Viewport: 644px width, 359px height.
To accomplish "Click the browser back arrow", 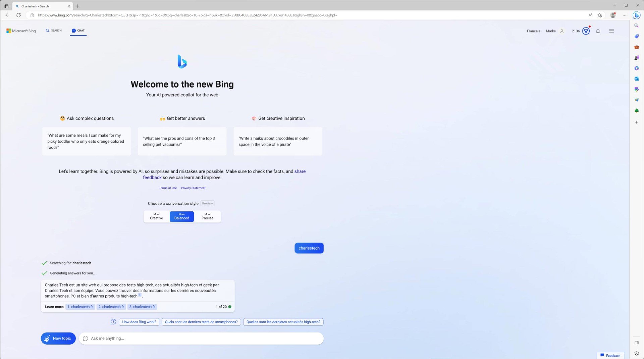I will pyautogui.click(x=7, y=15).
